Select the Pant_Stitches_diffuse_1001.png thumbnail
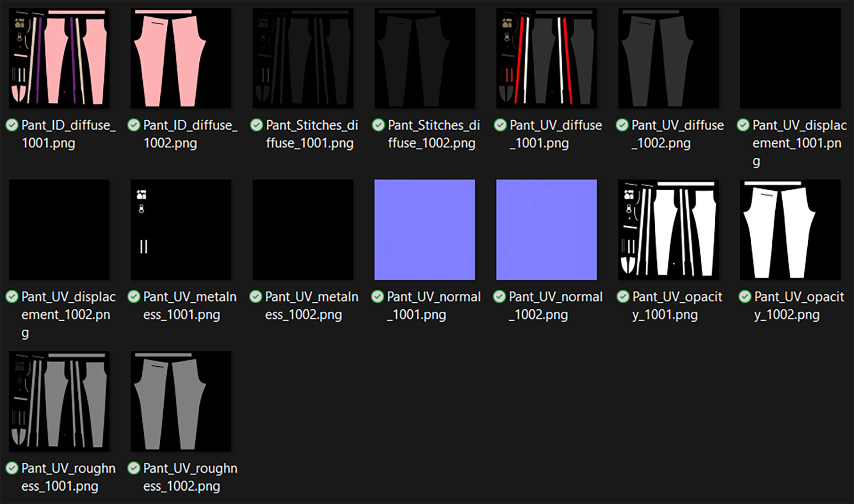Viewport: 854px width, 504px height. [303, 58]
